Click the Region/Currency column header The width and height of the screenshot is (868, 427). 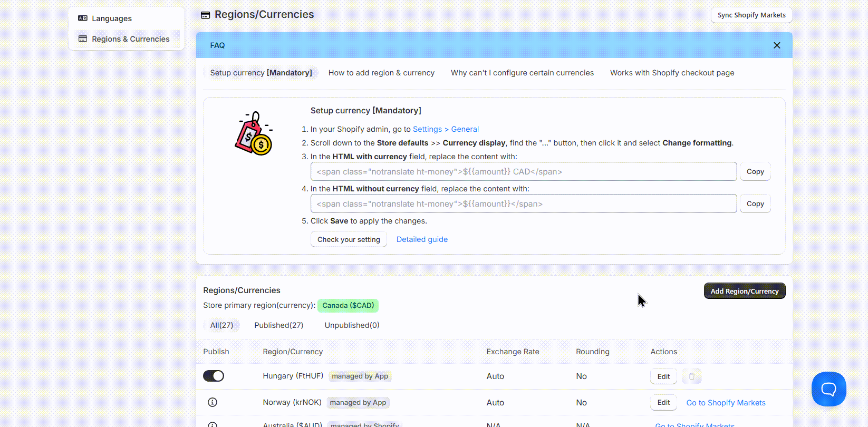(293, 352)
